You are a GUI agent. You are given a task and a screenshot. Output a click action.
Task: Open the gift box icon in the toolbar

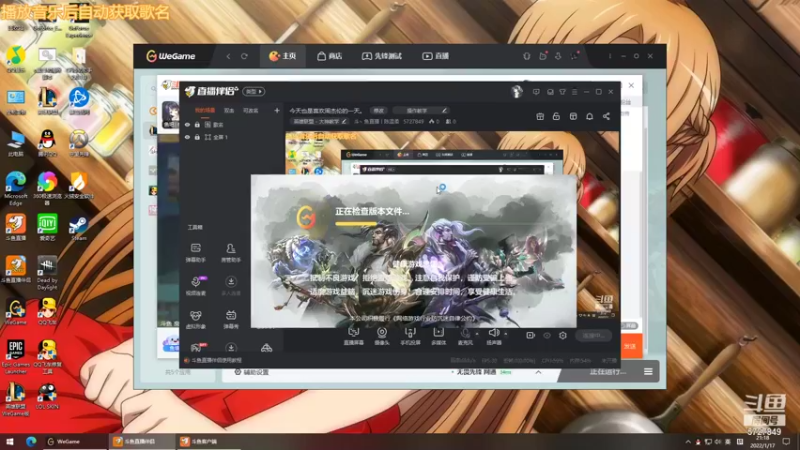[540, 116]
